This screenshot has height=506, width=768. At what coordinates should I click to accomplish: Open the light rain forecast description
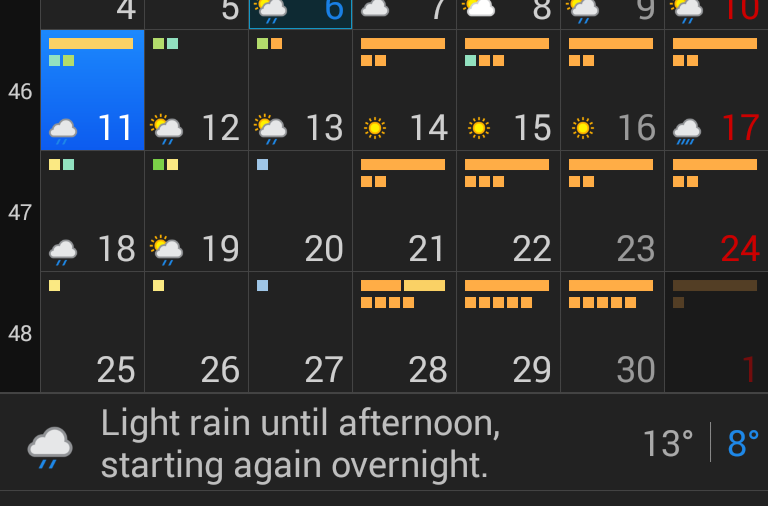[300, 445]
